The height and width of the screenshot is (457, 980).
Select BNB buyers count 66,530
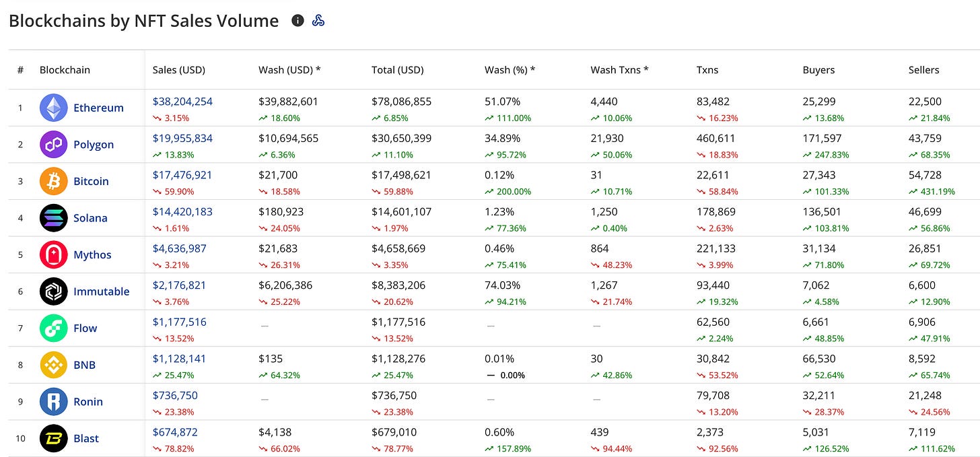[818, 359]
